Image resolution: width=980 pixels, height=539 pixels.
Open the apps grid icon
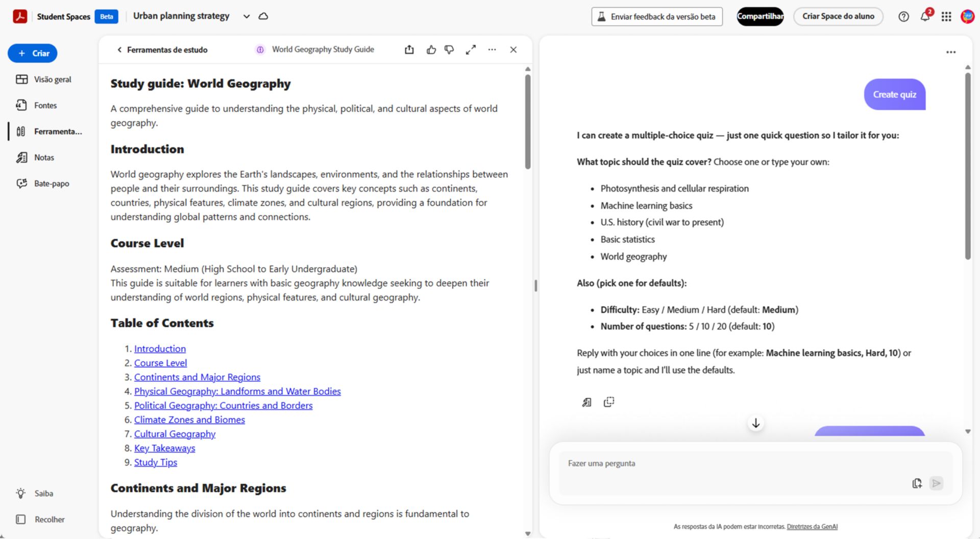click(x=946, y=16)
